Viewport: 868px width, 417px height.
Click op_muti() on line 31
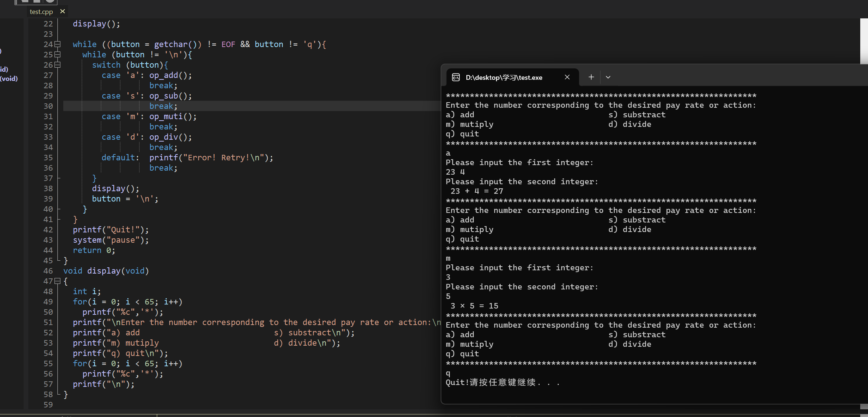[173, 117]
